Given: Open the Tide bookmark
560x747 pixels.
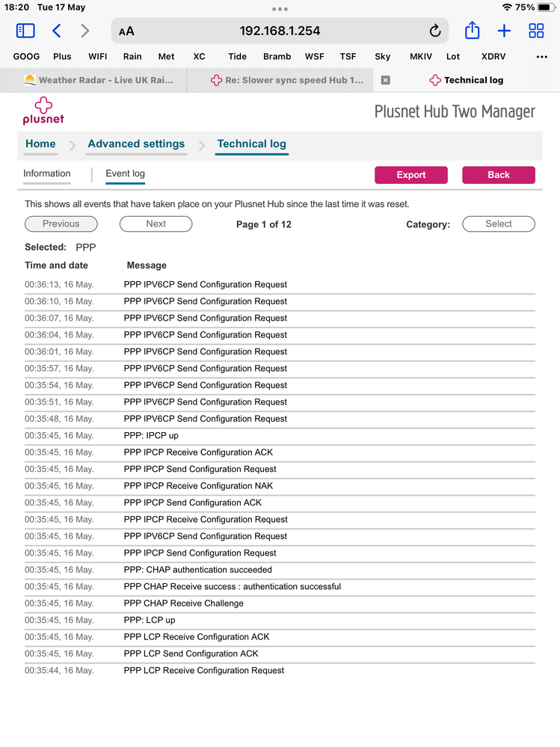Looking at the screenshot, I should point(237,56).
